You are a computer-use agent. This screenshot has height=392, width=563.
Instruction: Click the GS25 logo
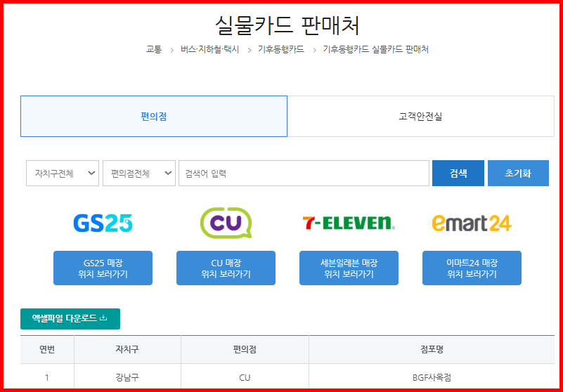pos(103,223)
